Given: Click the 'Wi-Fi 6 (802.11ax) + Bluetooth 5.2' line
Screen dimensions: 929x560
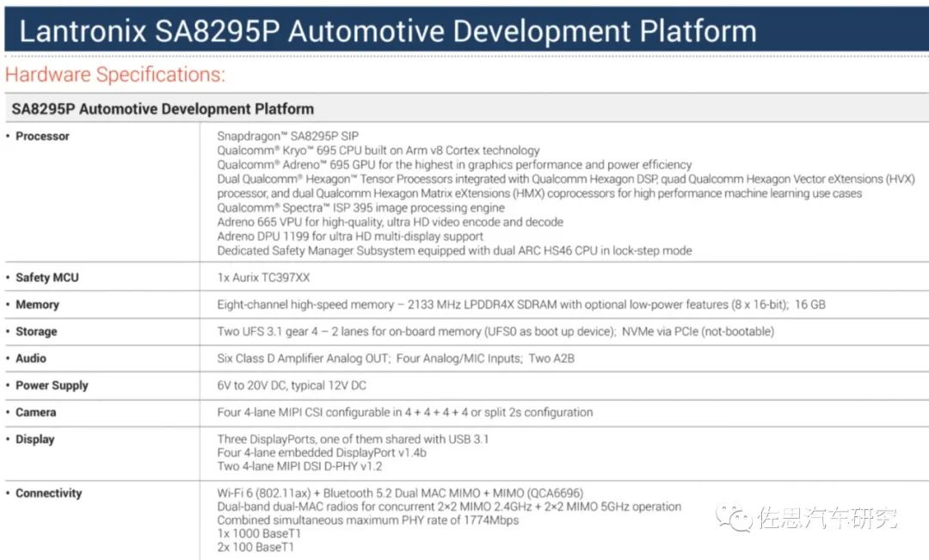Looking at the screenshot, I should [x=400, y=493].
